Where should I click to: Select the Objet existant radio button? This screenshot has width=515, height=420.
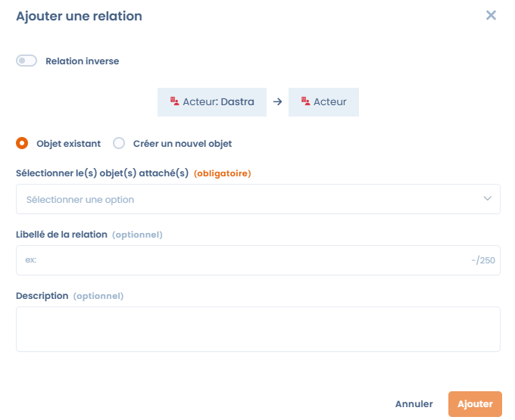click(x=22, y=143)
